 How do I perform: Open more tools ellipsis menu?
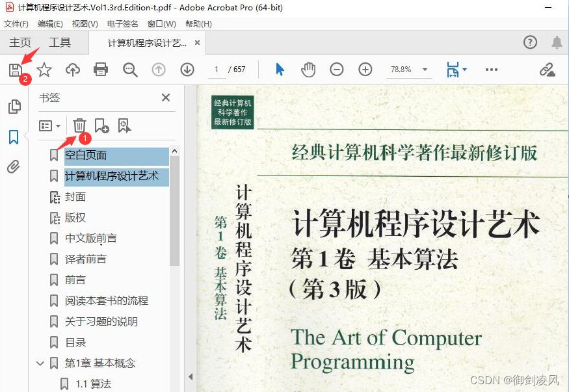(x=492, y=70)
